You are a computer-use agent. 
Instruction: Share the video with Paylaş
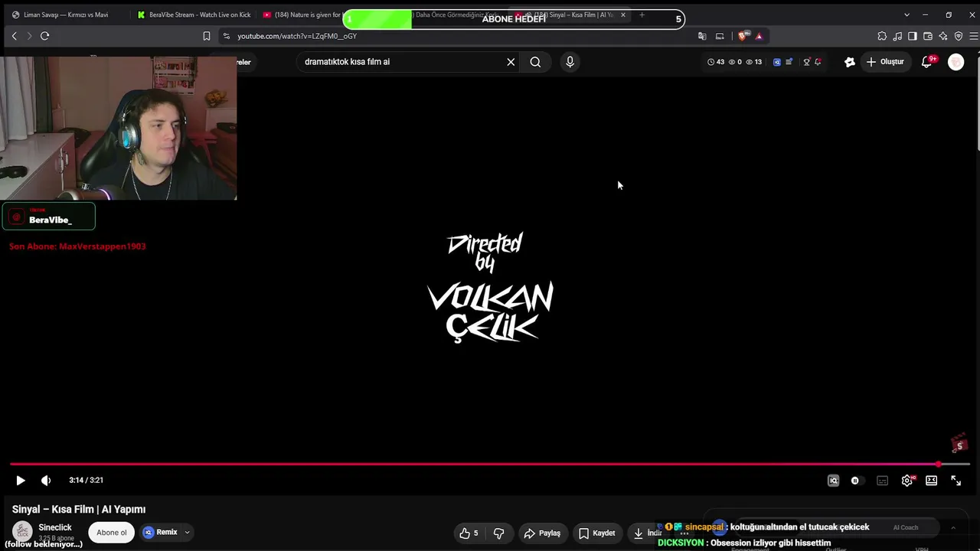point(542,533)
